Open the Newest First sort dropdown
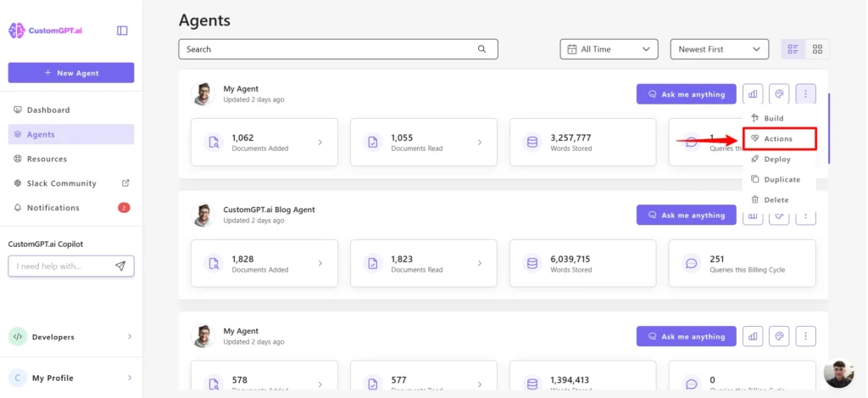The image size is (868, 398). tap(719, 49)
